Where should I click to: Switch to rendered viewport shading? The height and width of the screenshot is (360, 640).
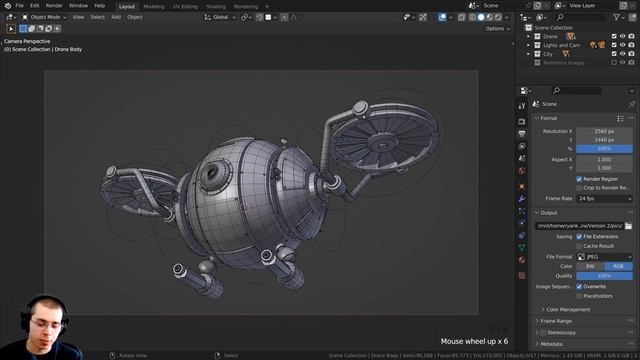pos(498,17)
